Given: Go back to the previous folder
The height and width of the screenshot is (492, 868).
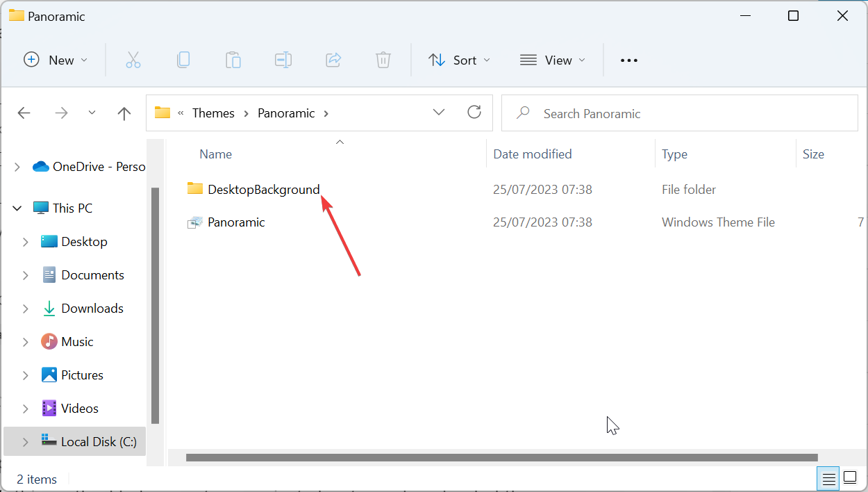Looking at the screenshot, I should pyautogui.click(x=24, y=113).
